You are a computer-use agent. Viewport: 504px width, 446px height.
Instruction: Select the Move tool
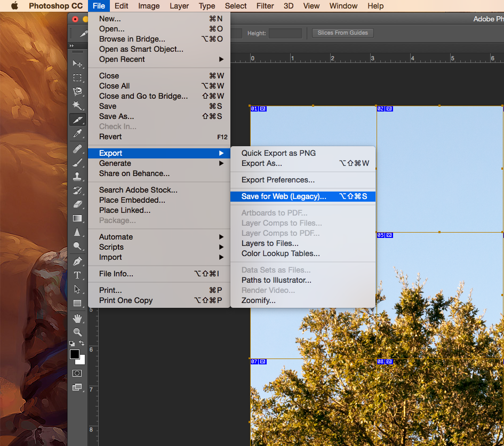pyautogui.click(x=77, y=63)
